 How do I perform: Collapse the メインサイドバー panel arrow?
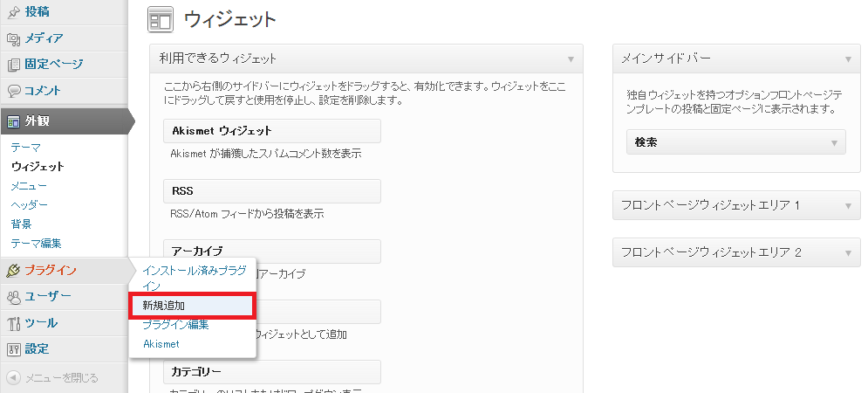click(847, 59)
